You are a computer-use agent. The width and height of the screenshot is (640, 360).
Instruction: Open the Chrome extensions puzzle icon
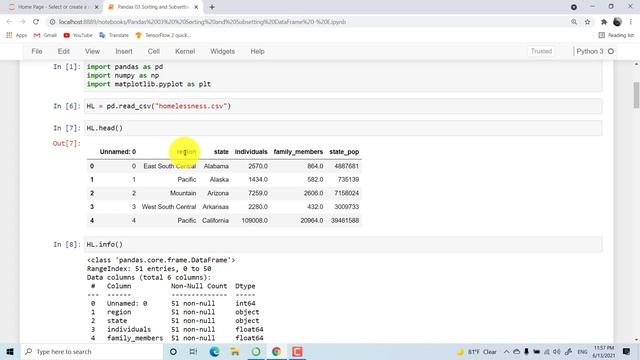604,22
